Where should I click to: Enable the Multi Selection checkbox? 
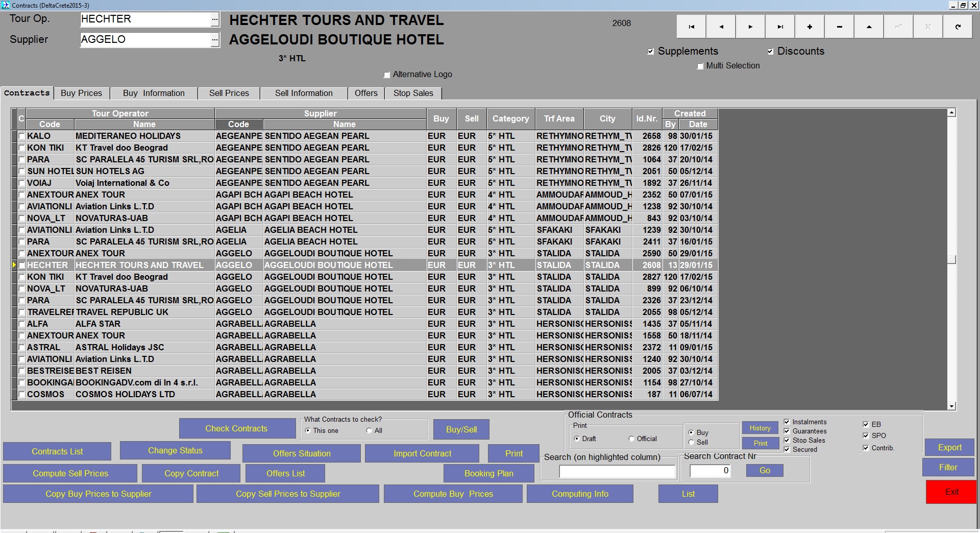(x=700, y=66)
